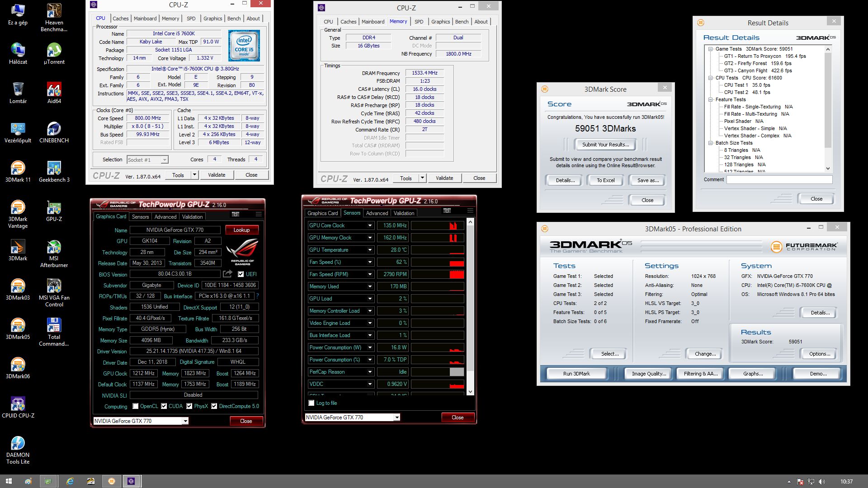Open the GPU Temperature sensor dropdown

(x=369, y=250)
